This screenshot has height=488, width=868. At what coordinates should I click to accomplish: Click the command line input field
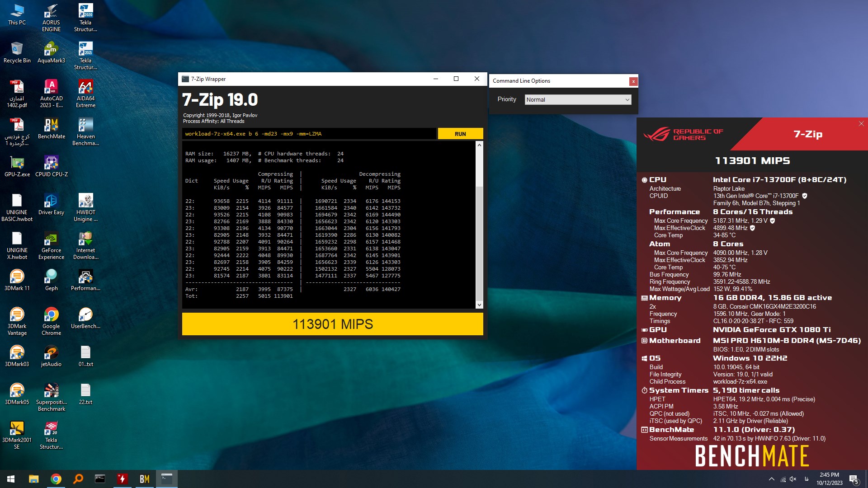tap(309, 134)
